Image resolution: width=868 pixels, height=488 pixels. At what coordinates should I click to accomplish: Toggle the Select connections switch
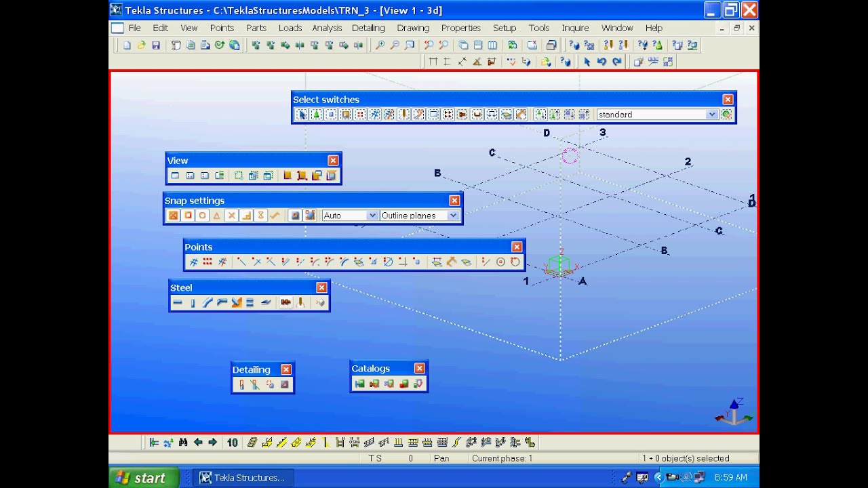[316, 115]
